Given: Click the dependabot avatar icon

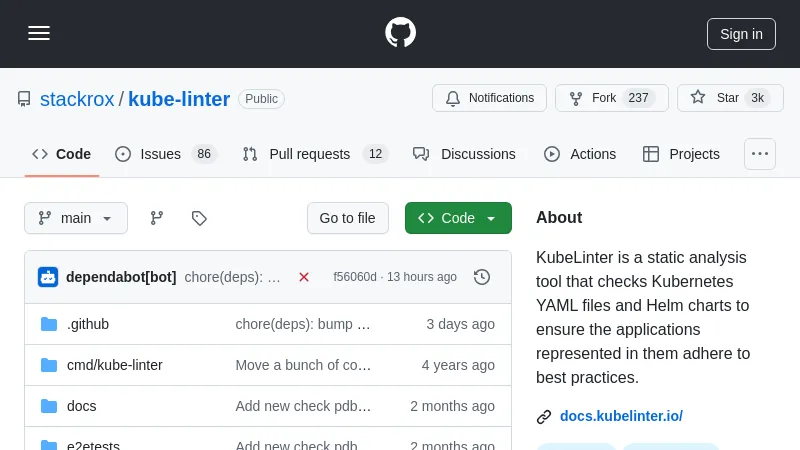Looking at the screenshot, I should tap(48, 277).
